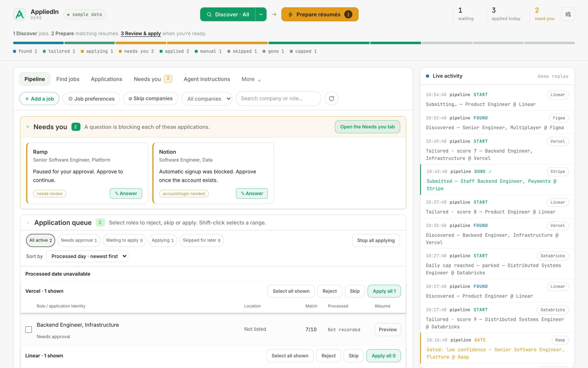Open Job preferences
The width and height of the screenshot is (588, 368).
pos(91,99)
